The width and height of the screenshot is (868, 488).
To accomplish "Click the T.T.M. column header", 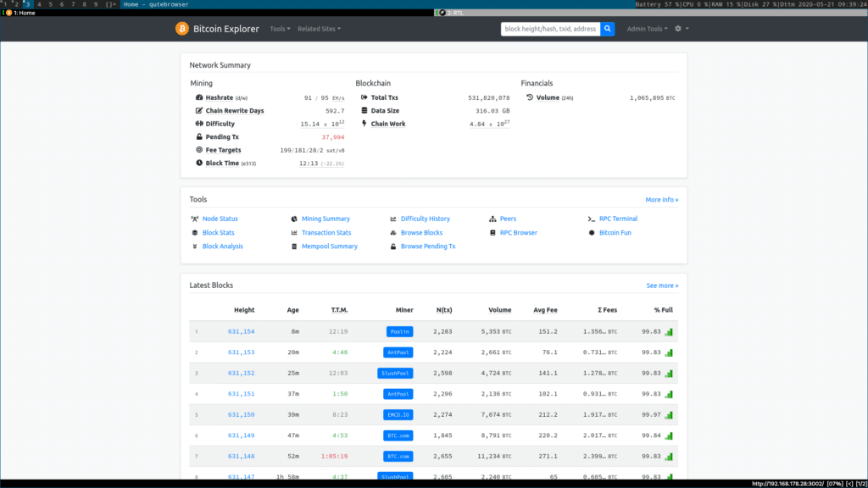I will 339,310.
